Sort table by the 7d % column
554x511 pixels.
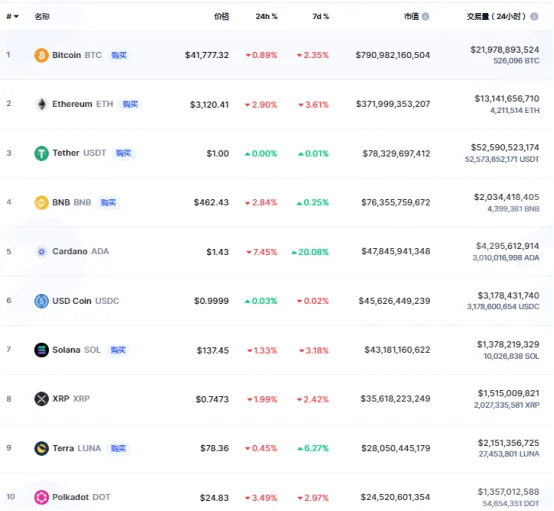click(x=320, y=16)
